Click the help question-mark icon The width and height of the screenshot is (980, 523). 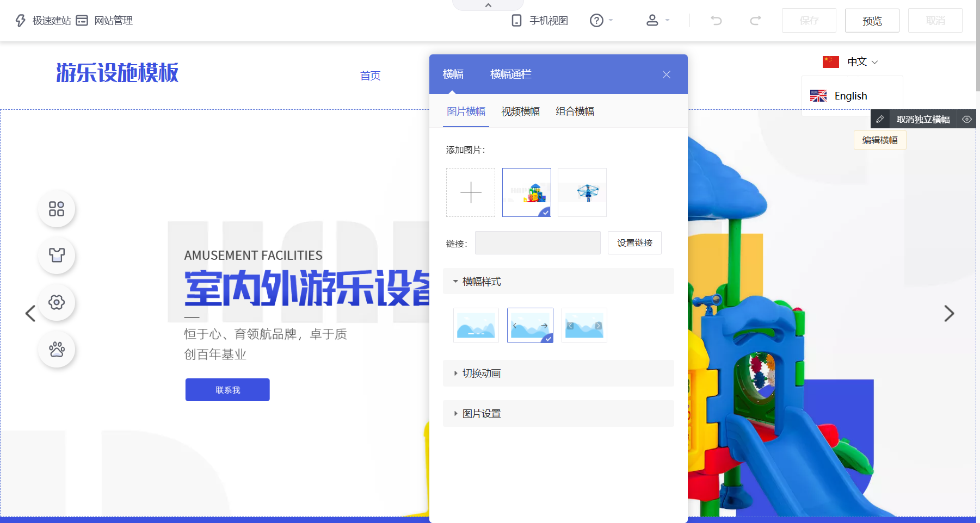597,20
